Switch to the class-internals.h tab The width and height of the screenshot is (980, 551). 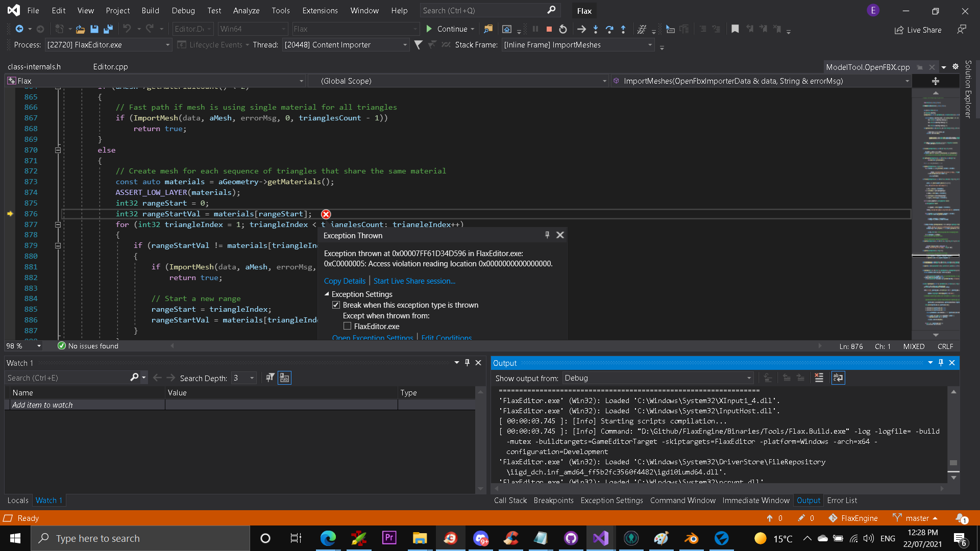[33, 66]
